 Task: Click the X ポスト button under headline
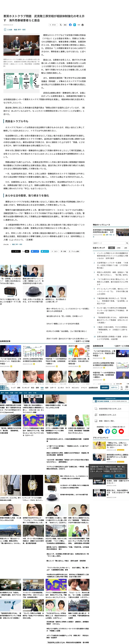[53, 25]
